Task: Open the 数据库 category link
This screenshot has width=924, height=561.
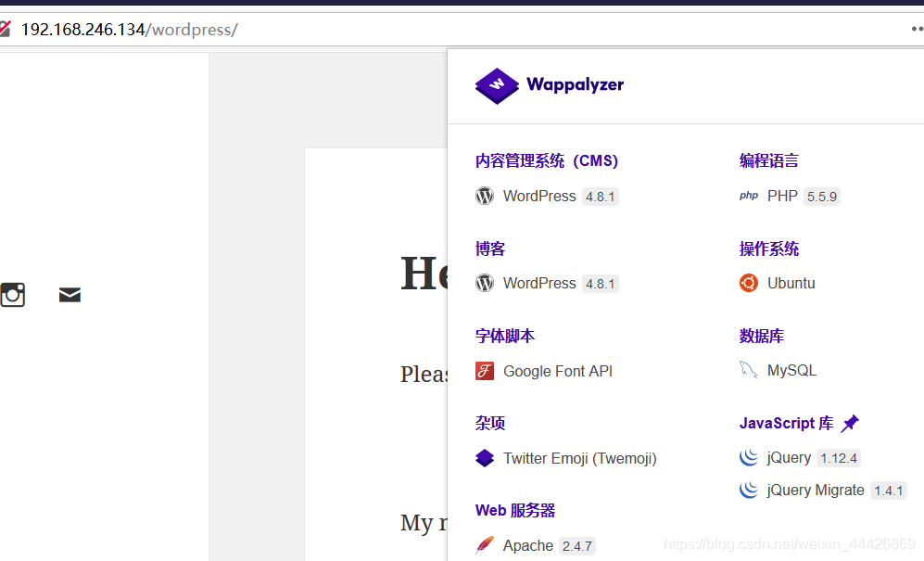Action: (x=762, y=336)
